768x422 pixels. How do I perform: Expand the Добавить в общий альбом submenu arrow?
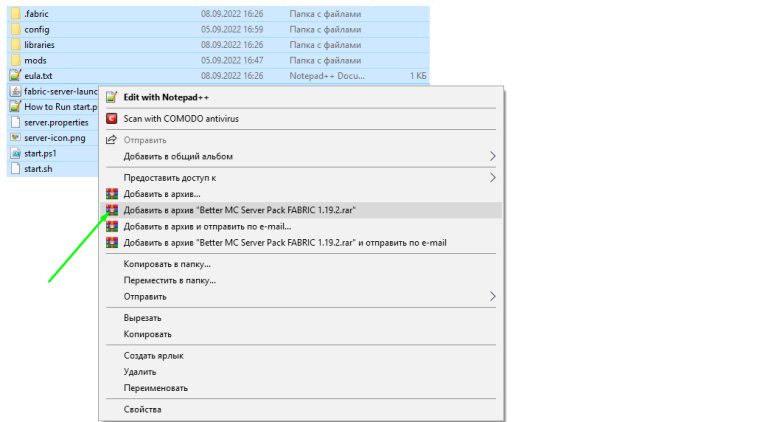click(492, 156)
